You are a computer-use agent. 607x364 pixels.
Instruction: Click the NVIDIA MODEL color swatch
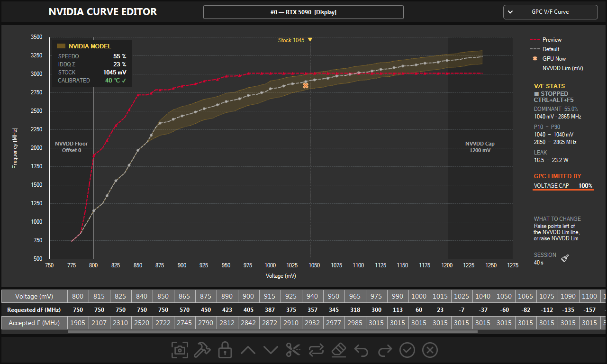tap(61, 46)
